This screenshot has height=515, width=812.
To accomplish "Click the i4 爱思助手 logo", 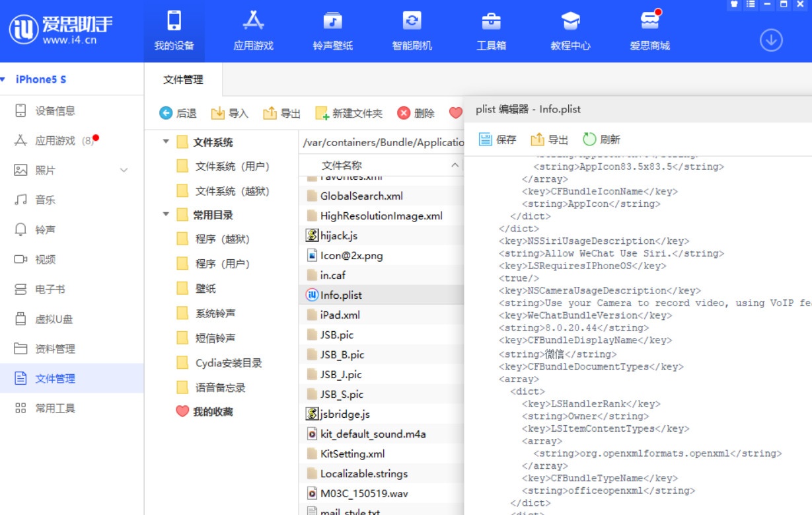I will pos(61,30).
